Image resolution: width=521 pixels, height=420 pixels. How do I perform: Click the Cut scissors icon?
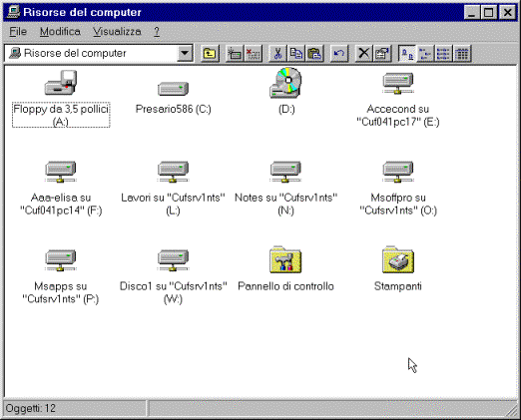tap(277, 53)
